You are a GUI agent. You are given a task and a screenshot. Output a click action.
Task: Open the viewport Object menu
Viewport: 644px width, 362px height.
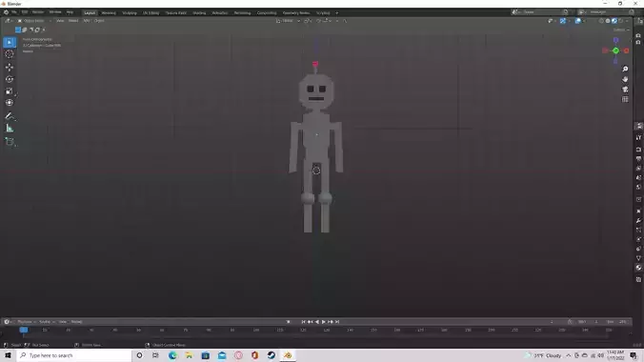pyautogui.click(x=99, y=21)
